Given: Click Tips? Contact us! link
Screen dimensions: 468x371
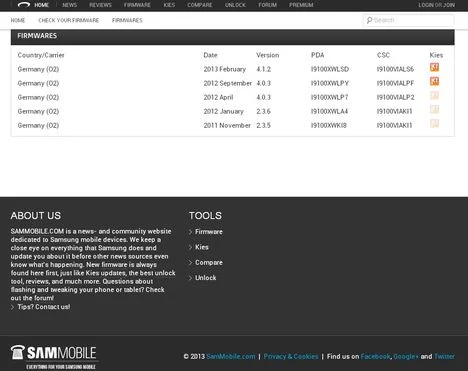Looking at the screenshot, I should [x=44, y=307].
